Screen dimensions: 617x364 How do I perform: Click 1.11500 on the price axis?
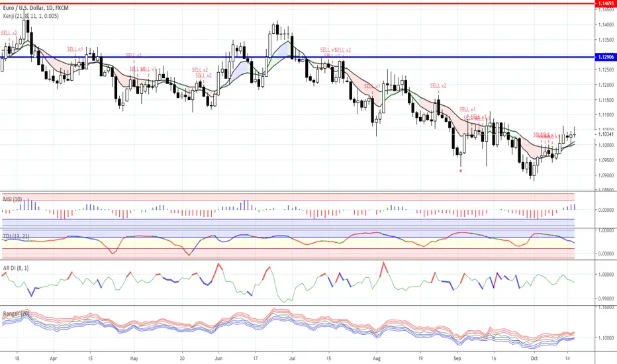(x=606, y=100)
